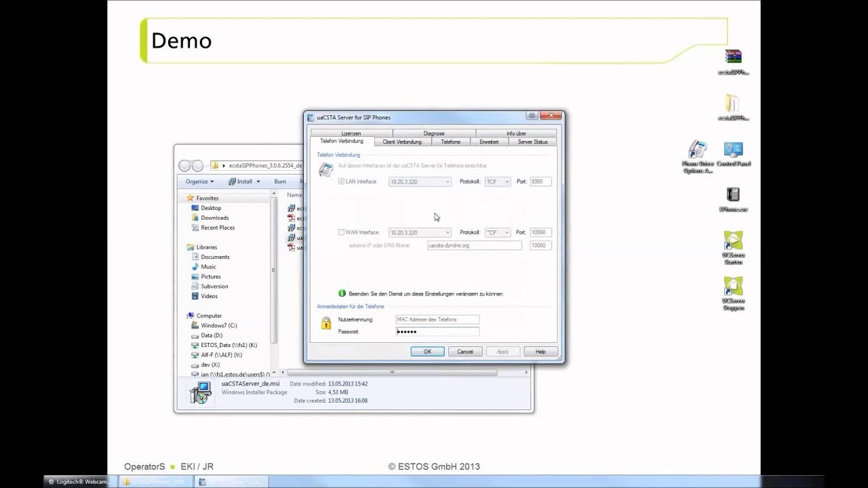Click Explorer horizontal scrollbar thumb
Screen dimensions: 868x488
[x=392, y=372]
